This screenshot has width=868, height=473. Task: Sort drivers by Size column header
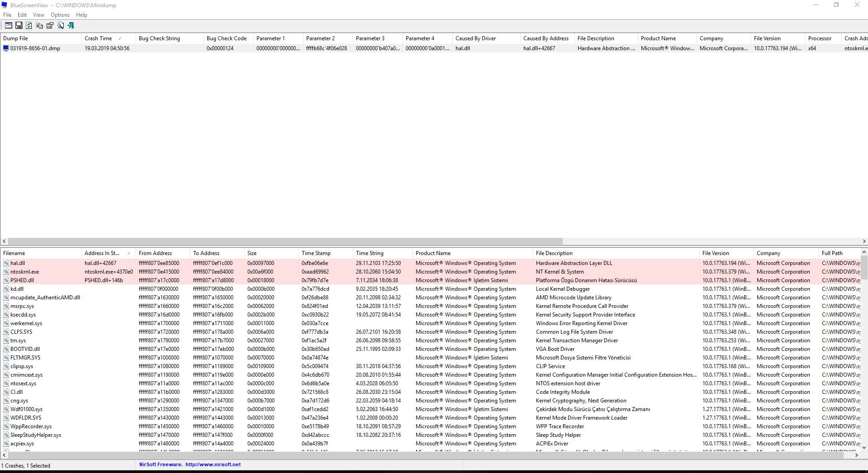(x=271, y=253)
